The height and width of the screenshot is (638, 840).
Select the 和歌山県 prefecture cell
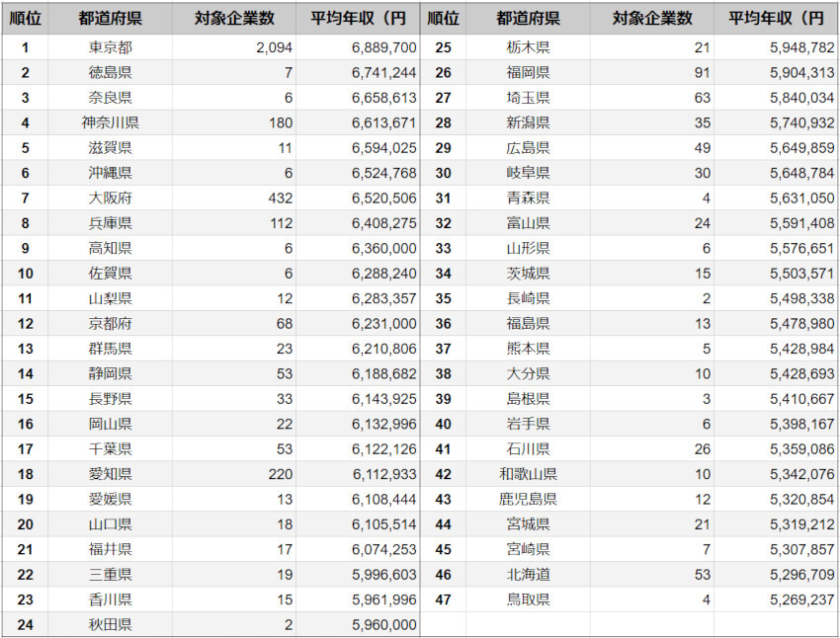(x=528, y=474)
